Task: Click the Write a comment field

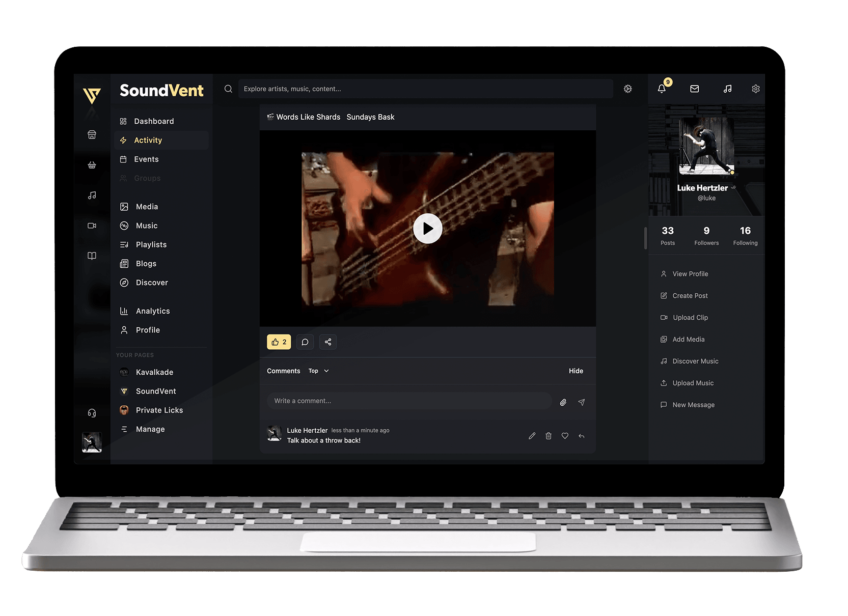Action: coord(407,401)
